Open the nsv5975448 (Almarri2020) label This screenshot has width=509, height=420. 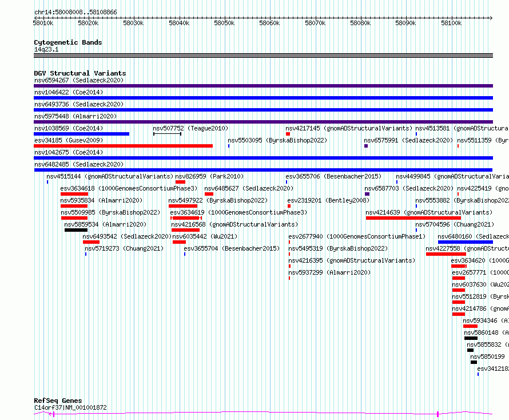[x=75, y=116]
